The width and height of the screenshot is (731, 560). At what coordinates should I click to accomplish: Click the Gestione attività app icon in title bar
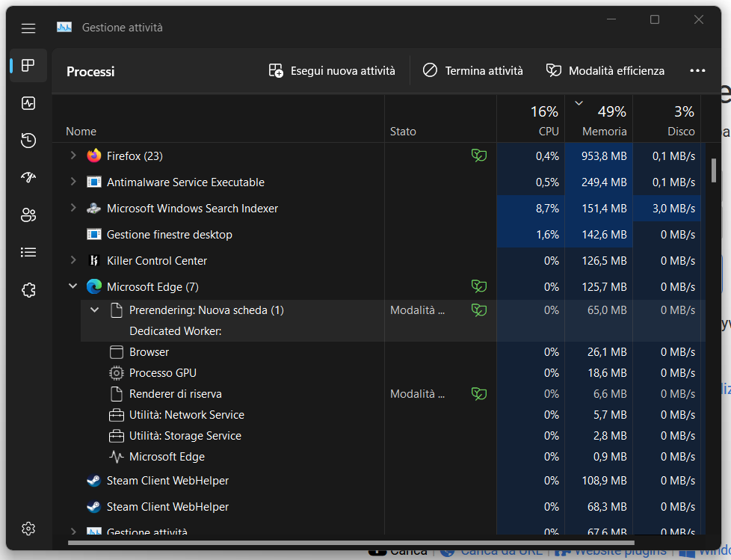pos(64,28)
